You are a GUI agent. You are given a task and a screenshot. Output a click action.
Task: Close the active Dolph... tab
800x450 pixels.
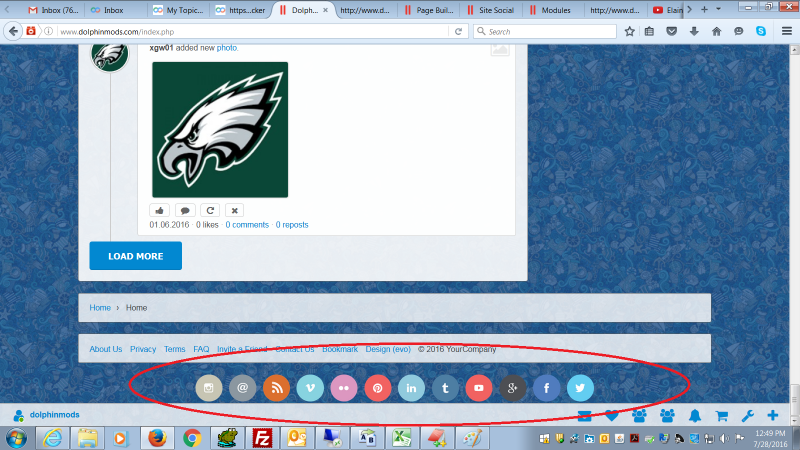coord(326,10)
